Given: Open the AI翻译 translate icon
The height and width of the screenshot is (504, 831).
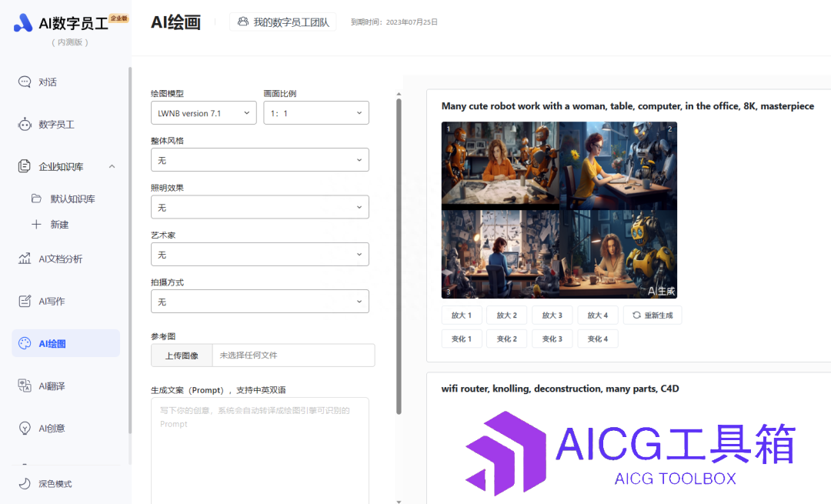Looking at the screenshot, I should pyautogui.click(x=25, y=386).
